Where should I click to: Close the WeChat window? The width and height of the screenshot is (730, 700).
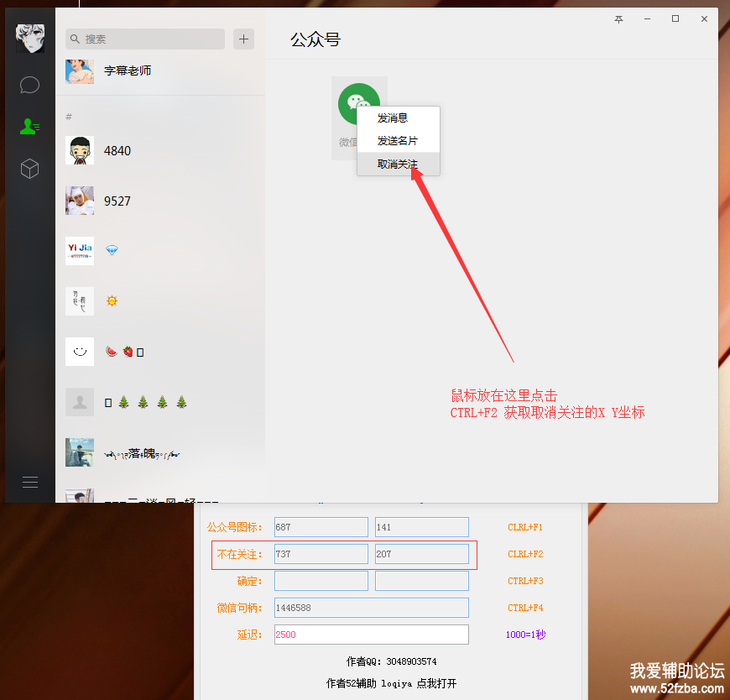(x=704, y=19)
